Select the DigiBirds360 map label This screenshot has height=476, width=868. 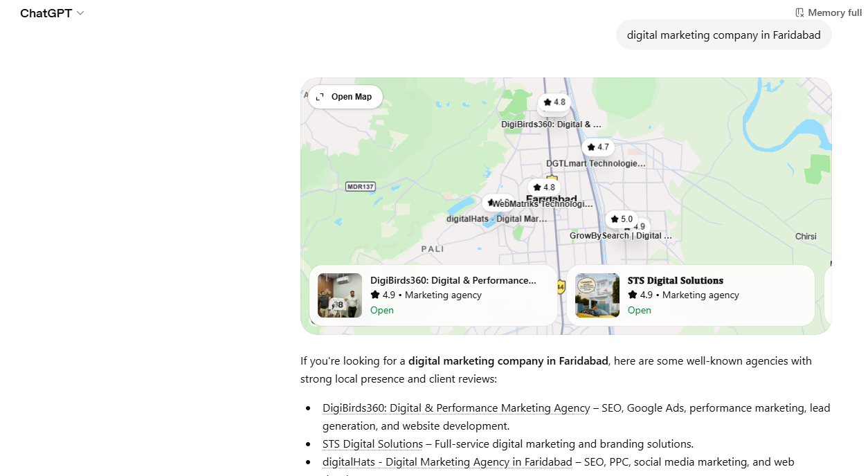tap(551, 125)
